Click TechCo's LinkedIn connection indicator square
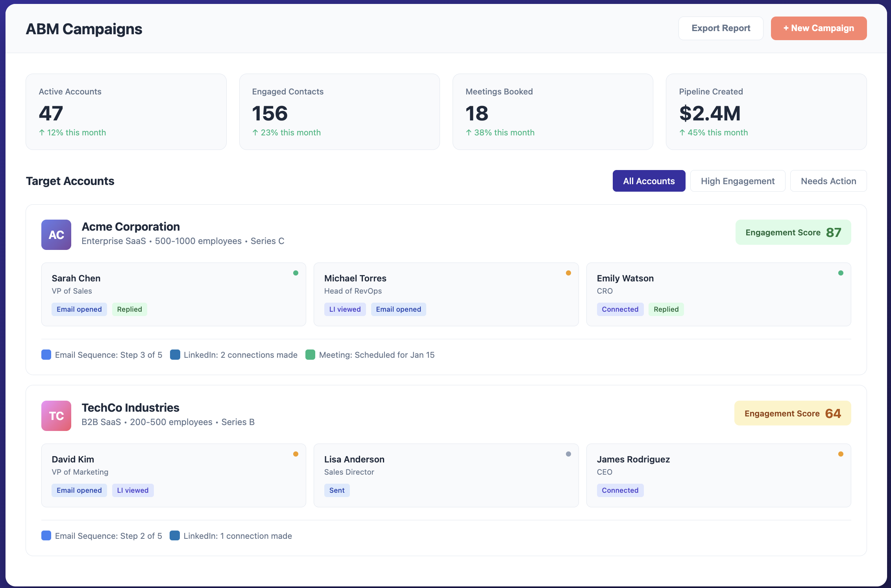The height and width of the screenshot is (588, 891). point(175,536)
